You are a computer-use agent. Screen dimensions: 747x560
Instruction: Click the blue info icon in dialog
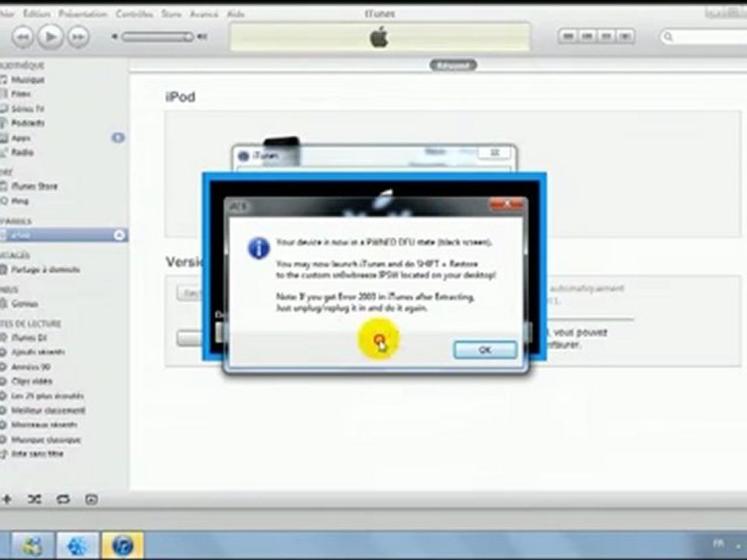click(x=258, y=249)
